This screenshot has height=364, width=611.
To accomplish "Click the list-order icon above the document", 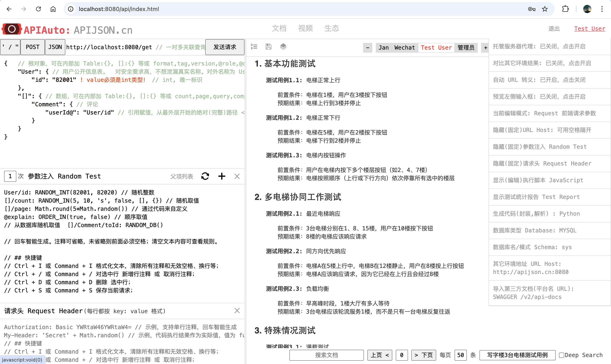I will pyautogui.click(x=254, y=47).
